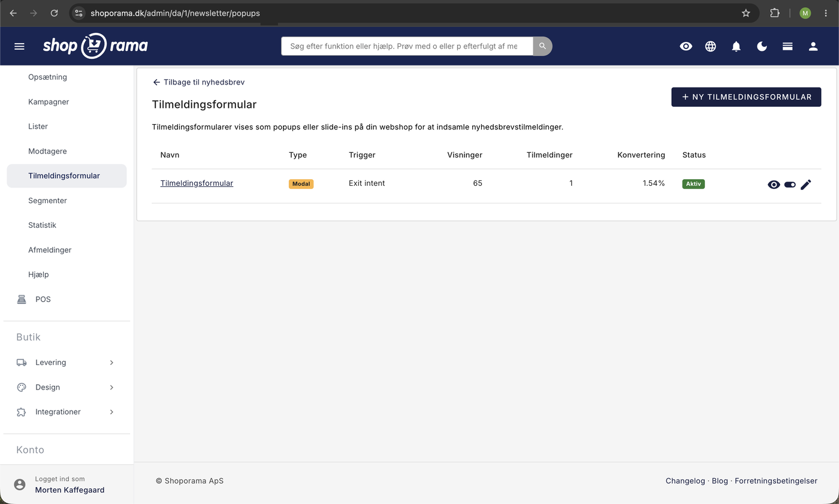Click the Status column header

[694, 155]
